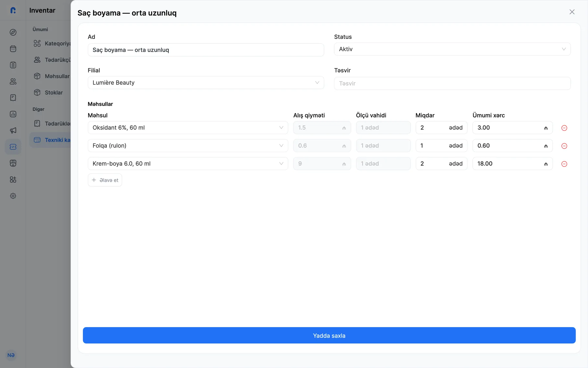Screen dimensions: 588x368
Task: Open the compass explore icon in sidebar
Action: (13, 32)
